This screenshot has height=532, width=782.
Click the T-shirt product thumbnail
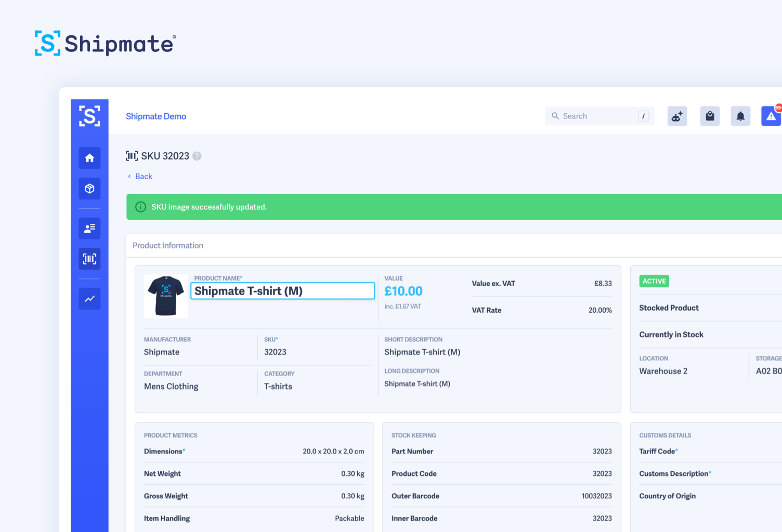(x=166, y=296)
